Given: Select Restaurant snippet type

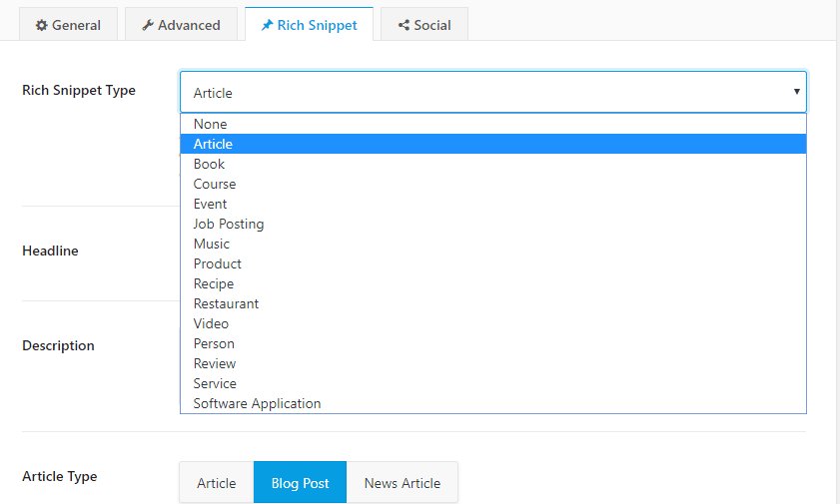Looking at the screenshot, I should (492, 304).
